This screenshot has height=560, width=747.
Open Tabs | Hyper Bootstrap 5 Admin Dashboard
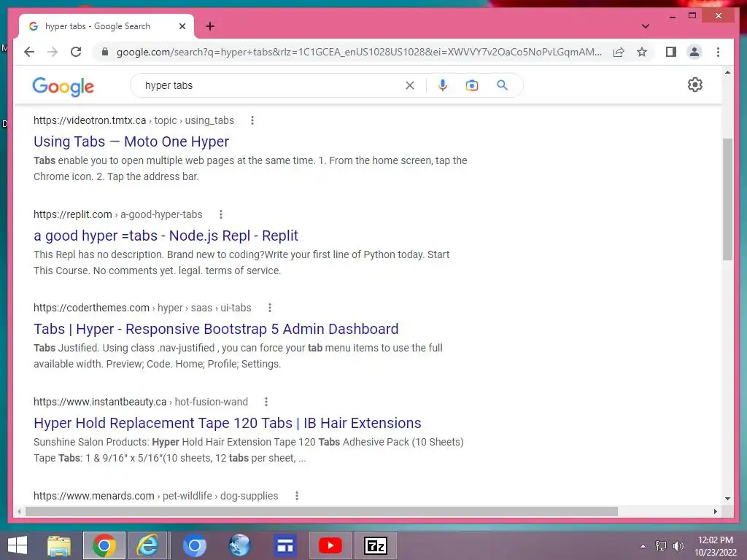(x=216, y=329)
